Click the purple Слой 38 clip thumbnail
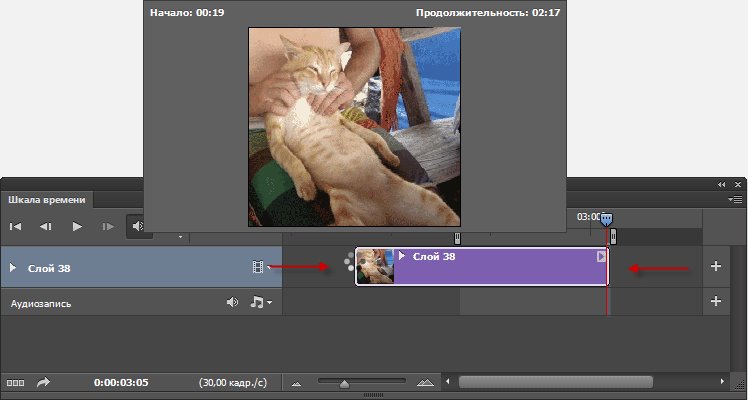748x400 pixels. tap(375, 267)
